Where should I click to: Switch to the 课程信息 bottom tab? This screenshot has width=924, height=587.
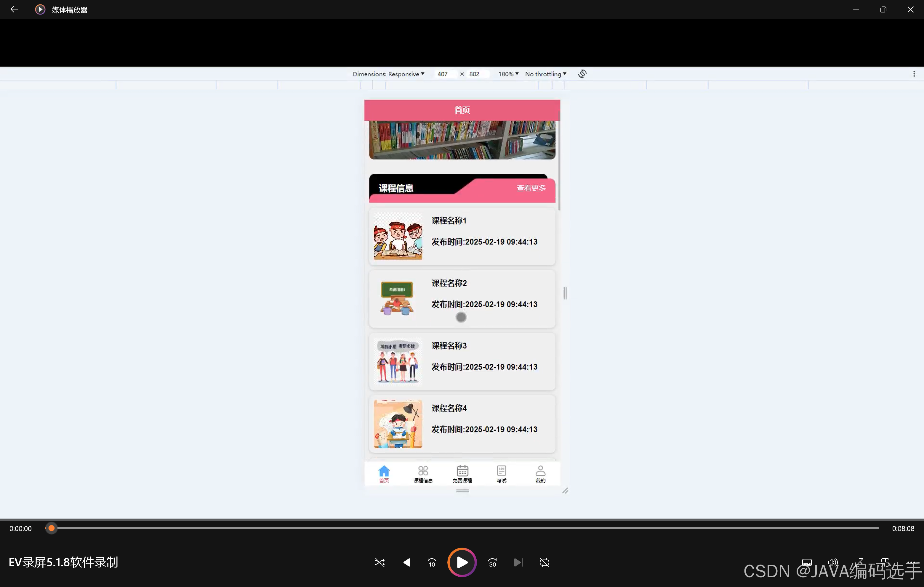pyautogui.click(x=423, y=474)
